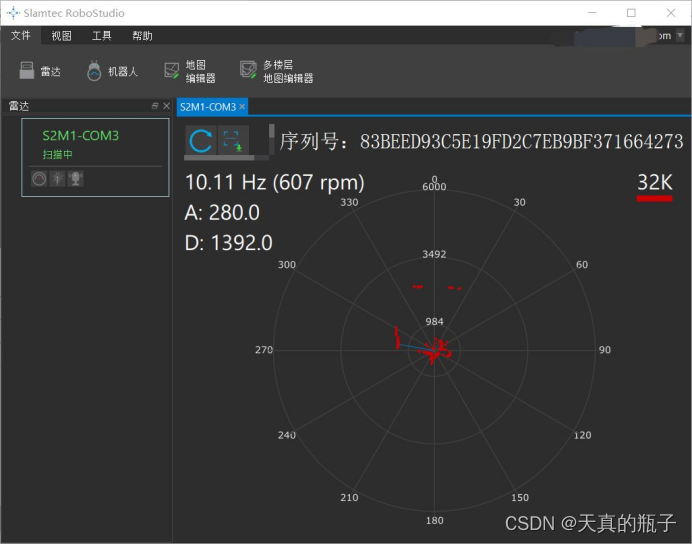The image size is (692, 544).
Task: Click the 6000 range label on polar chart
Action: click(x=434, y=187)
